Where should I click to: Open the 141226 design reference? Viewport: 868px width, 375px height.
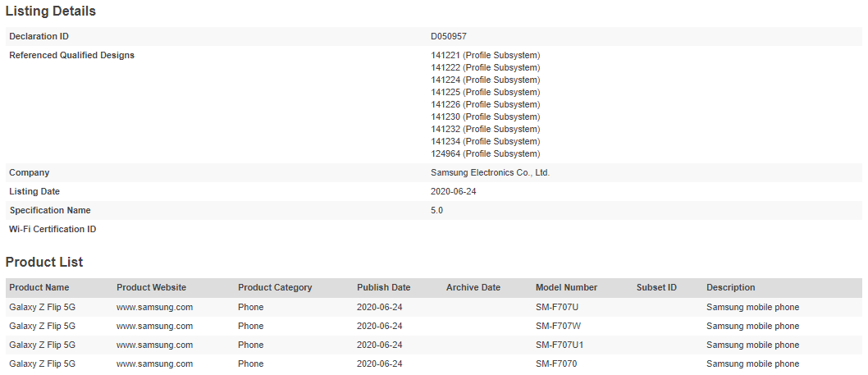[x=445, y=104]
